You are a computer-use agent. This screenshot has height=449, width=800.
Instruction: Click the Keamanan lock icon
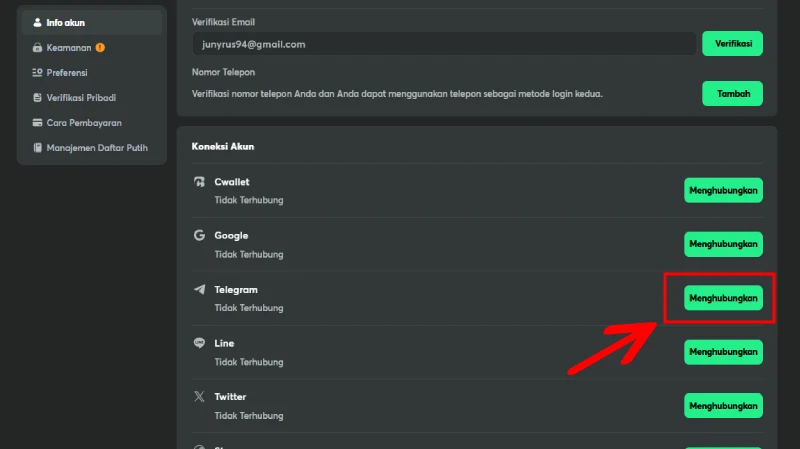(37, 47)
